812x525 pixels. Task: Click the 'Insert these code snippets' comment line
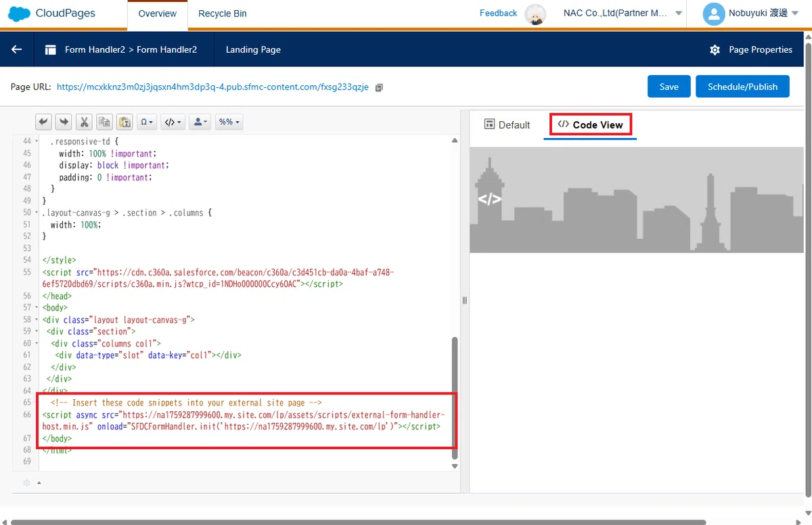point(186,402)
